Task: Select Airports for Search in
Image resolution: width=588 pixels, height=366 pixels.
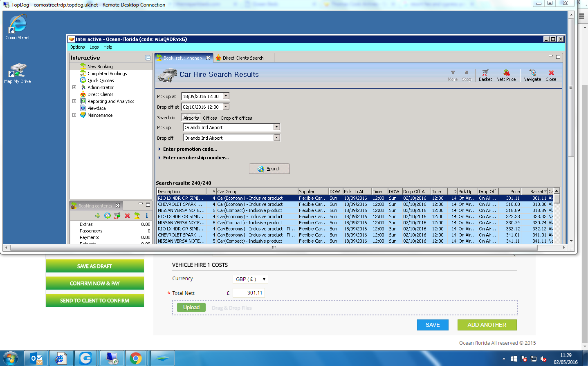Action: (x=191, y=118)
